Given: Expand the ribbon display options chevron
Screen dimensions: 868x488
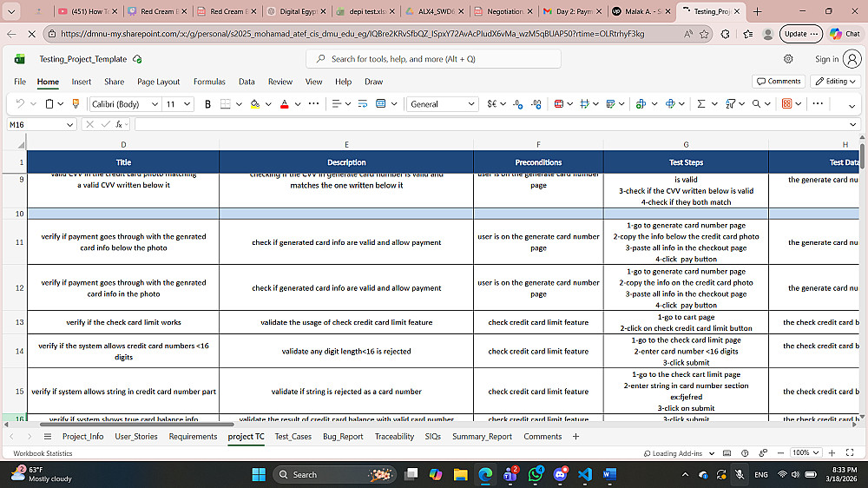Looking at the screenshot, I should pyautogui.click(x=852, y=105).
